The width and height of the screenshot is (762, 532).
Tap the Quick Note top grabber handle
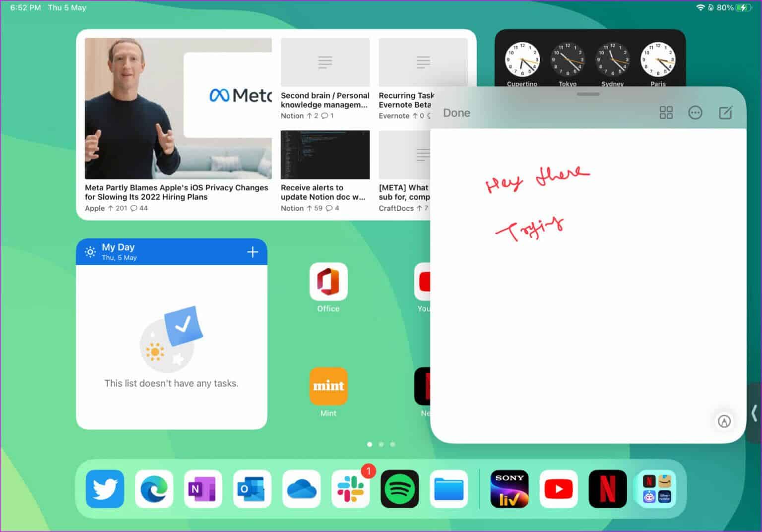tap(588, 94)
